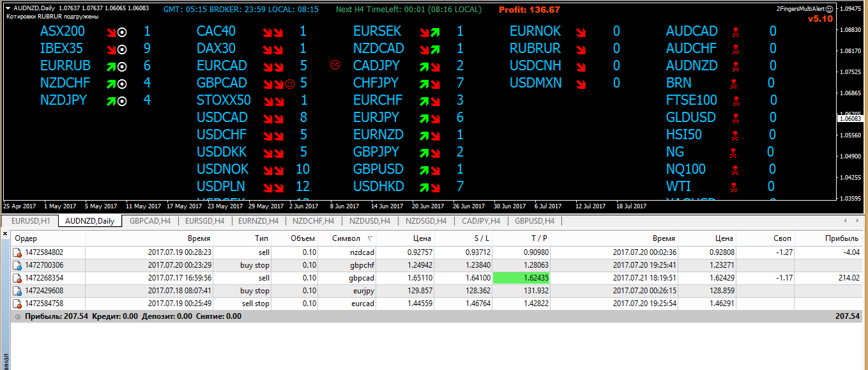Click the circle target icon beside ASX200

122,31
